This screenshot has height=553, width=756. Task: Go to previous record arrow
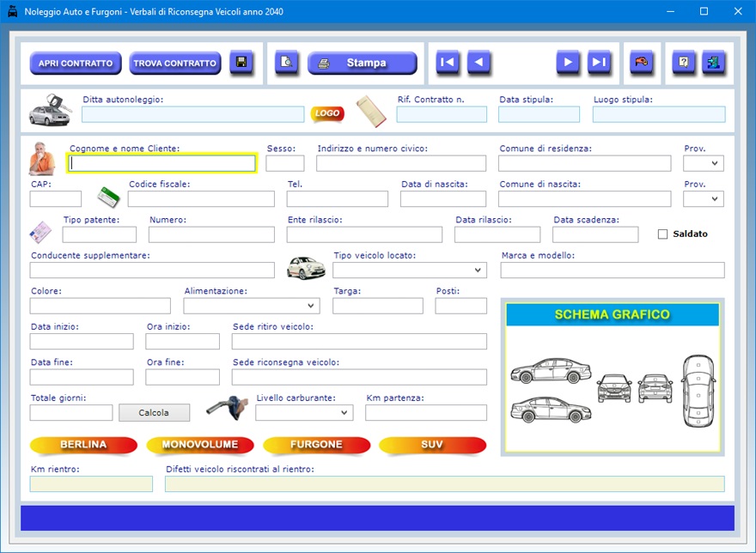pos(479,63)
